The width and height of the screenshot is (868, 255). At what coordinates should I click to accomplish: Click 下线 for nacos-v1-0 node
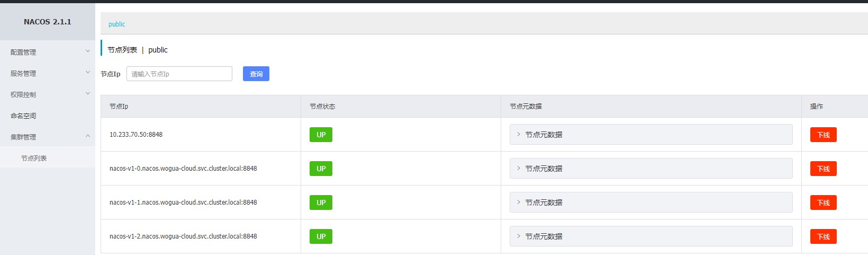tap(824, 169)
